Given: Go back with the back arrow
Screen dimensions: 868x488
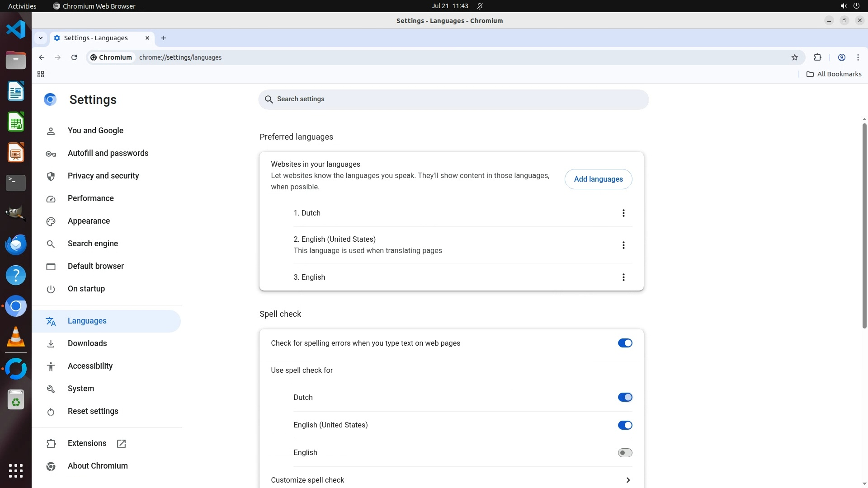Looking at the screenshot, I should [x=42, y=57].
